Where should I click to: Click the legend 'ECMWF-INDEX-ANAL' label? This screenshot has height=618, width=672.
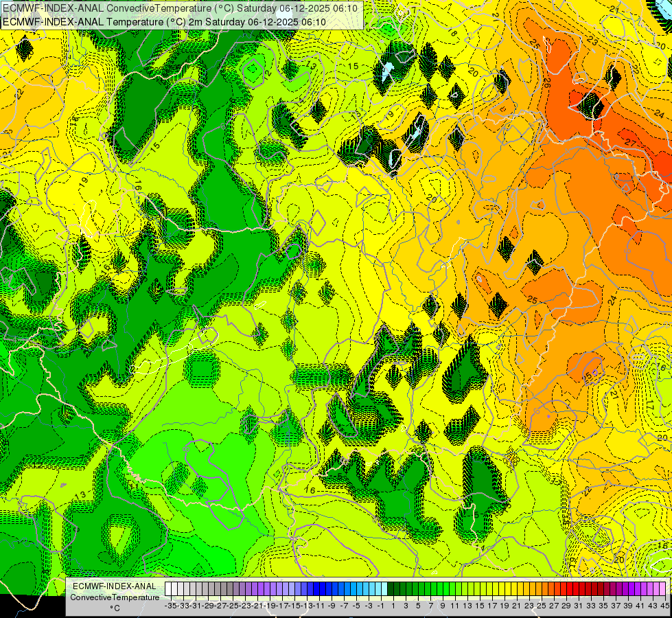[115, 586]
